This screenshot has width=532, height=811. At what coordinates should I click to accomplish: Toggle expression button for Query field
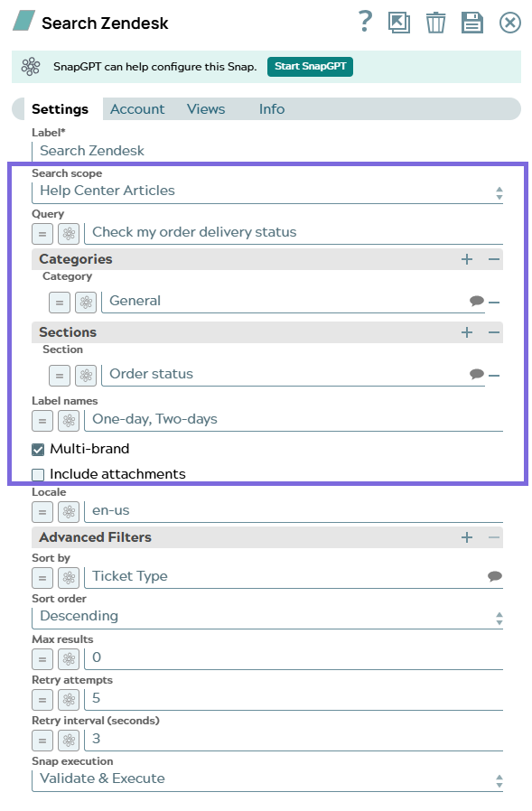(42, 233)
